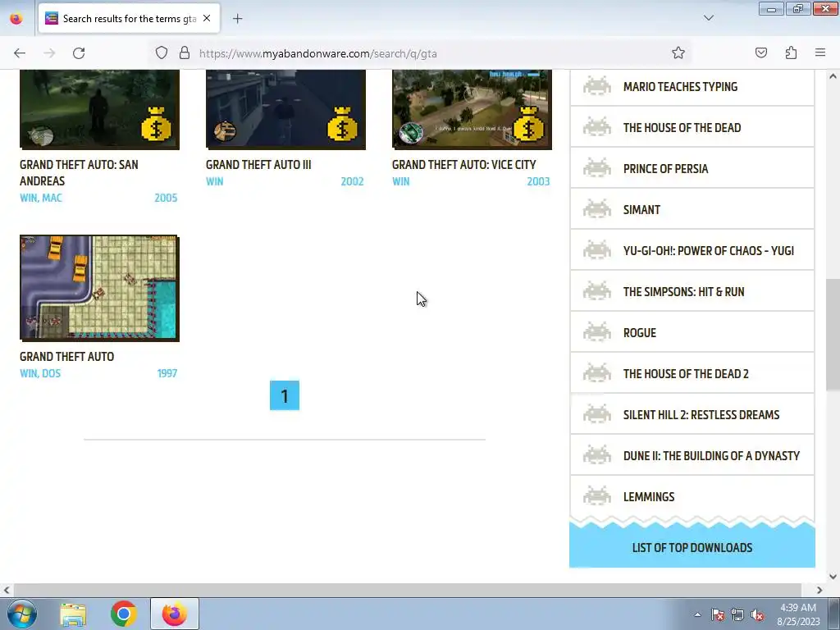The width and height of the screenshot is (840, 630).
Task: Click the WIN, DOS platform text under Grand Theft Auto
Action: [x=40, y=373]
